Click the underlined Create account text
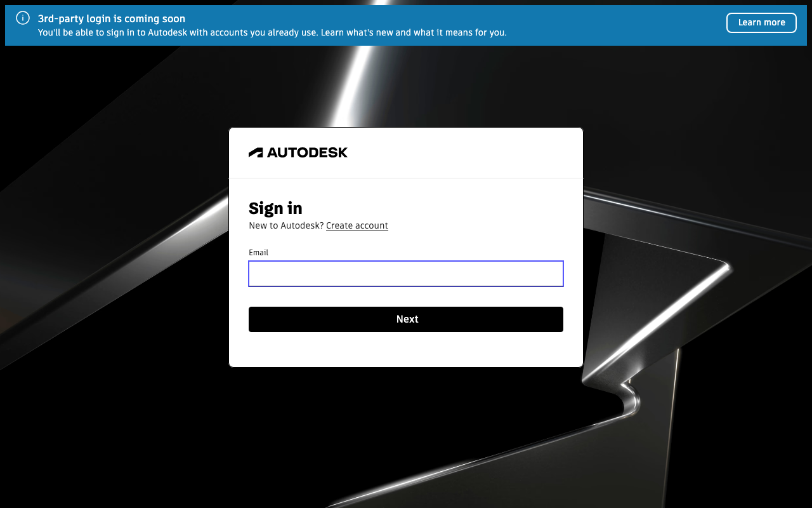Screen dimensions: 812x508 click(x=357, y=225)
